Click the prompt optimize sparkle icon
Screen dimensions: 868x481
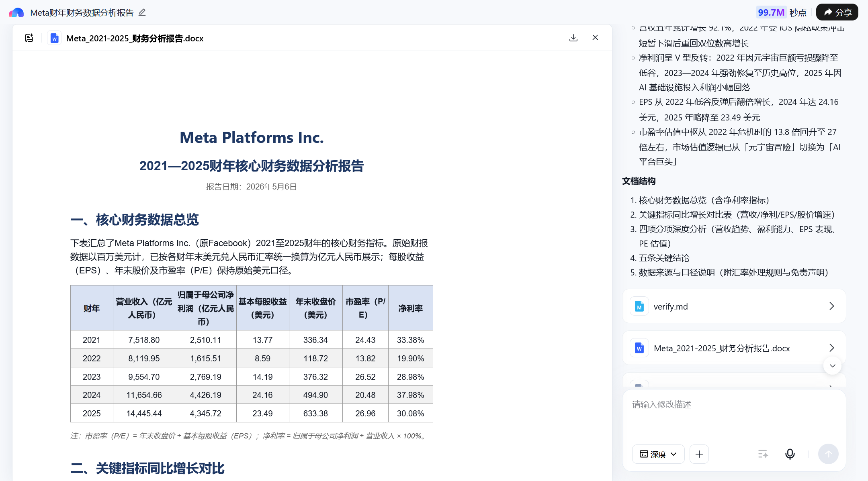point(763,454)
